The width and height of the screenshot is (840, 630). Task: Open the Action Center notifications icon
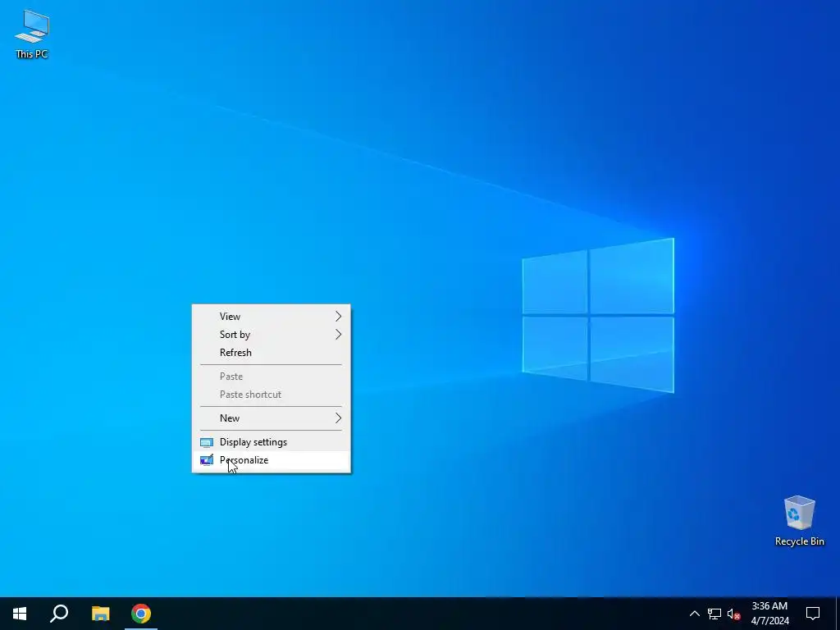point(813,614)
